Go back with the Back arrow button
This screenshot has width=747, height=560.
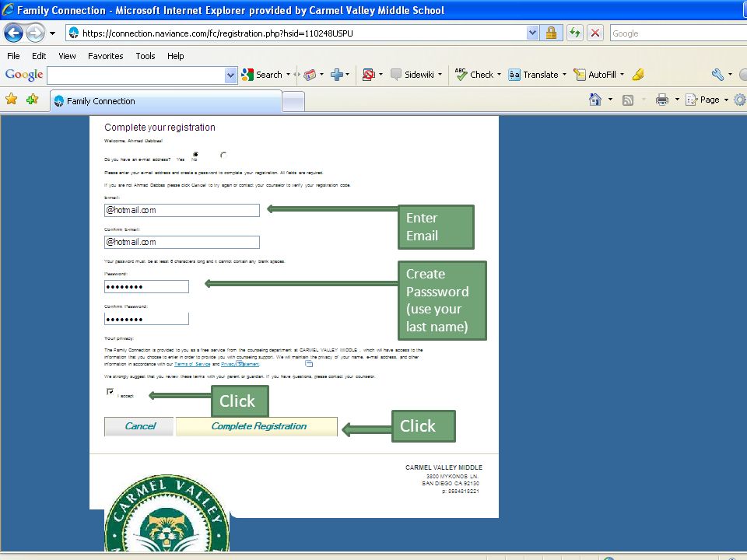click(13, 33)
